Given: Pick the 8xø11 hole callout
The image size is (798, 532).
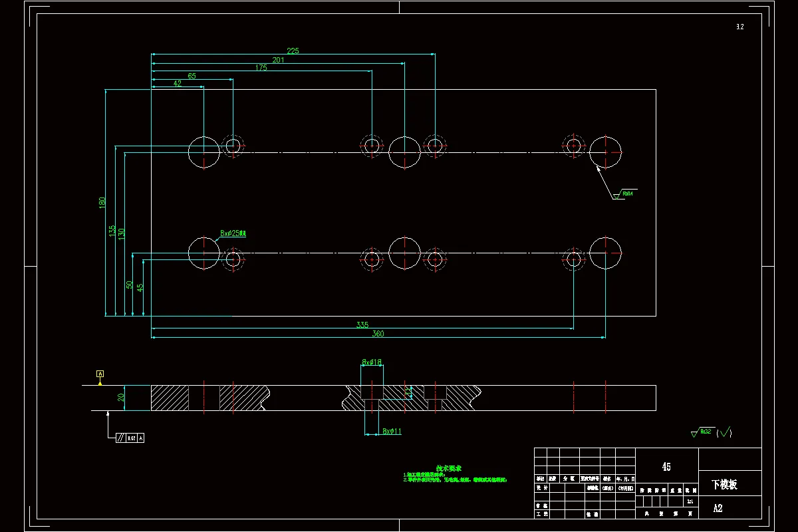Looking at the screenshot, I should point(392,432).
